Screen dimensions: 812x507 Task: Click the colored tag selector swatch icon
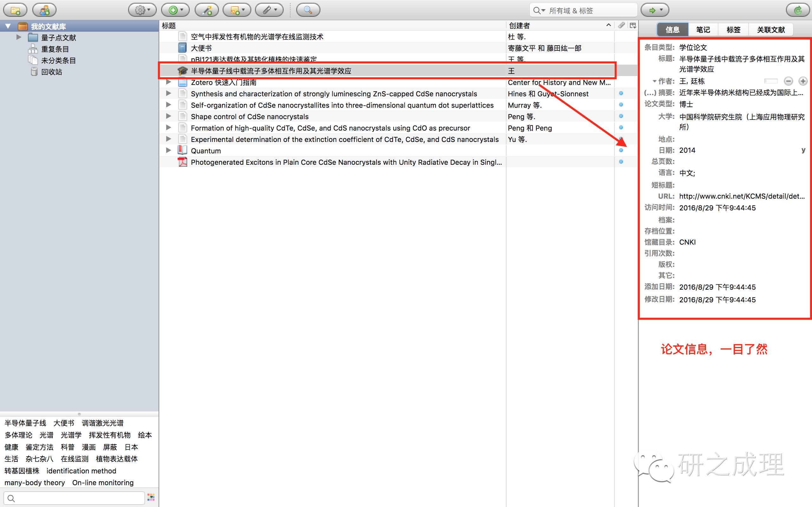[151, 497]
